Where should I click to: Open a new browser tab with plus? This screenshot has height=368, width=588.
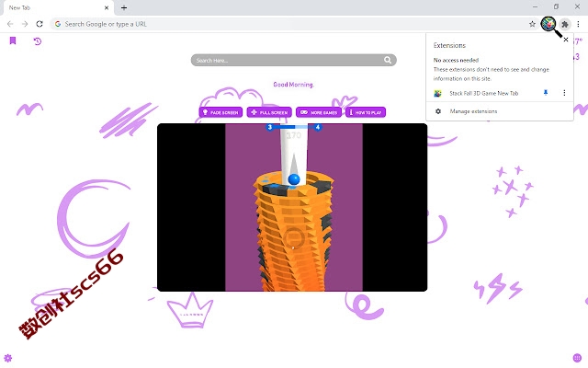(124, 7)
